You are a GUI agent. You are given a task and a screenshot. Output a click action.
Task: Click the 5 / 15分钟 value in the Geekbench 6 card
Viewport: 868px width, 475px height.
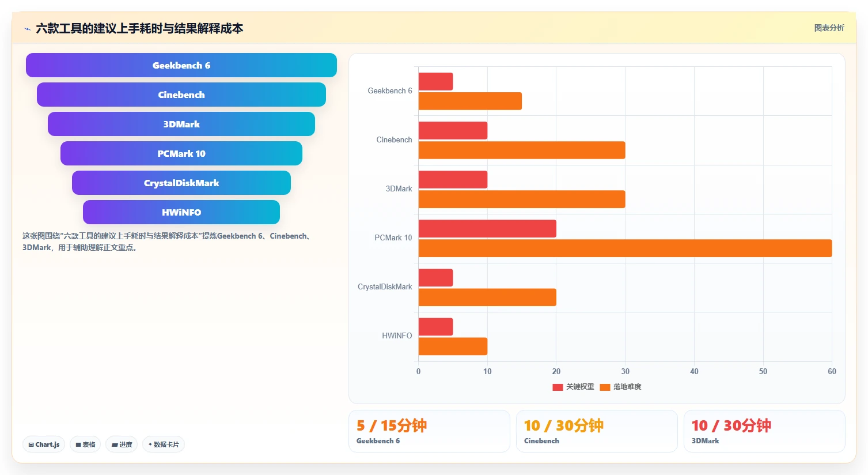tap(392, 425)
